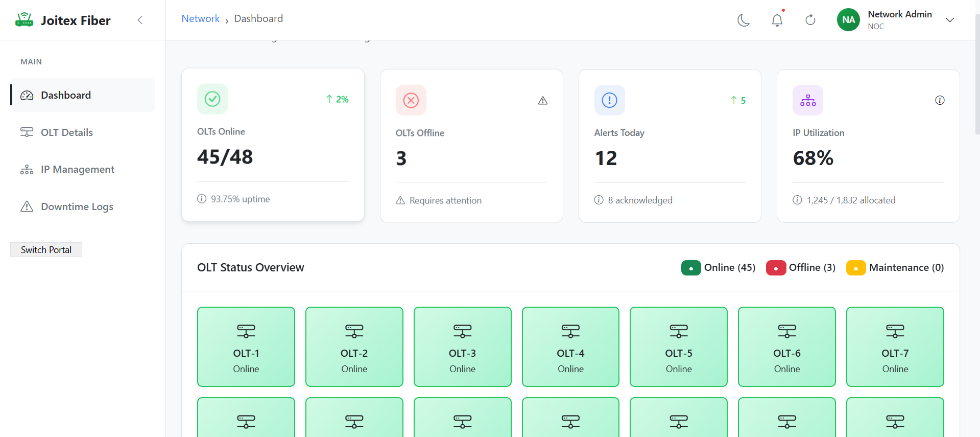Viewport: 980px width, 437px height.
Task: Click the info icon beside 1,245 / 1,832 allocated
Action: 797,200
